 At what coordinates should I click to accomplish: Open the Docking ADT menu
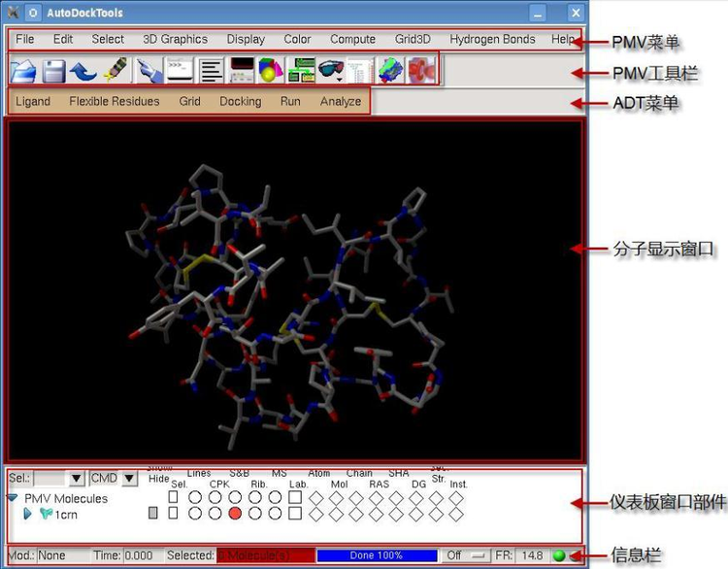click(241, 101)
